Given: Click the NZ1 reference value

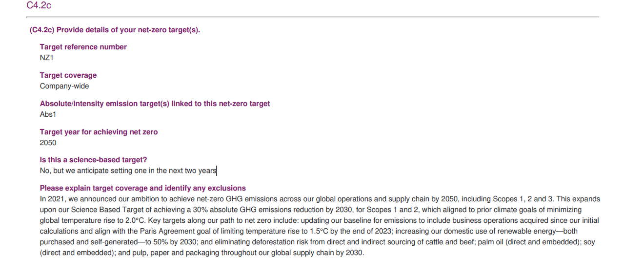Looking at the screenshot, I should [47, 58].
